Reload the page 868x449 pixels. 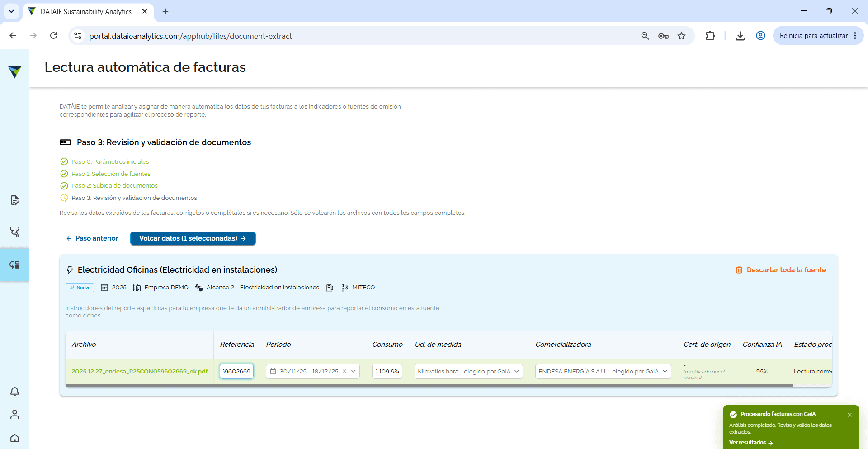tap(53, 36)
